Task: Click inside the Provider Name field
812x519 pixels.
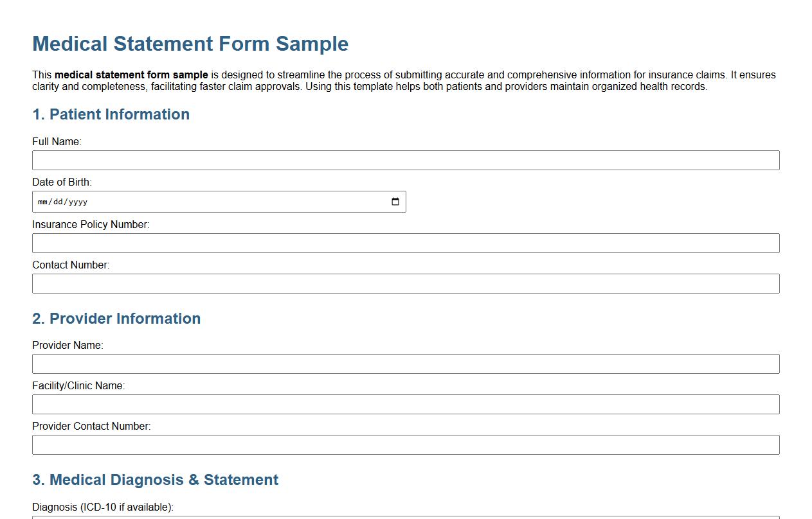Action: tap(405, 364)
